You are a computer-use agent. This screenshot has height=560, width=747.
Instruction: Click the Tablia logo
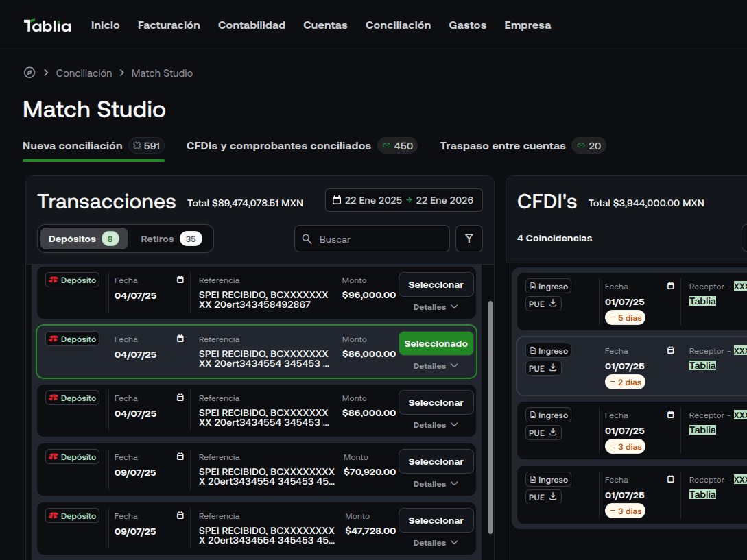[x=47, y=25]
